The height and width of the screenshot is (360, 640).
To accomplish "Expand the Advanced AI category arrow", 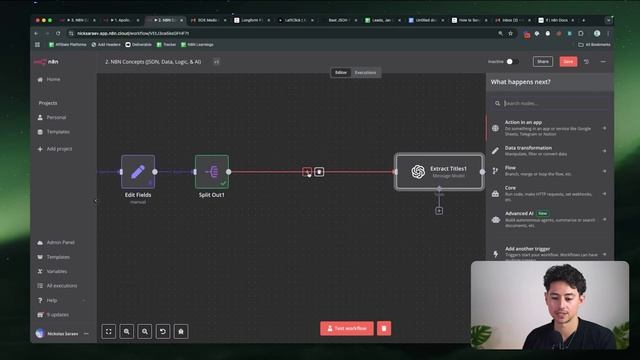I will click(x=604, y=220).
